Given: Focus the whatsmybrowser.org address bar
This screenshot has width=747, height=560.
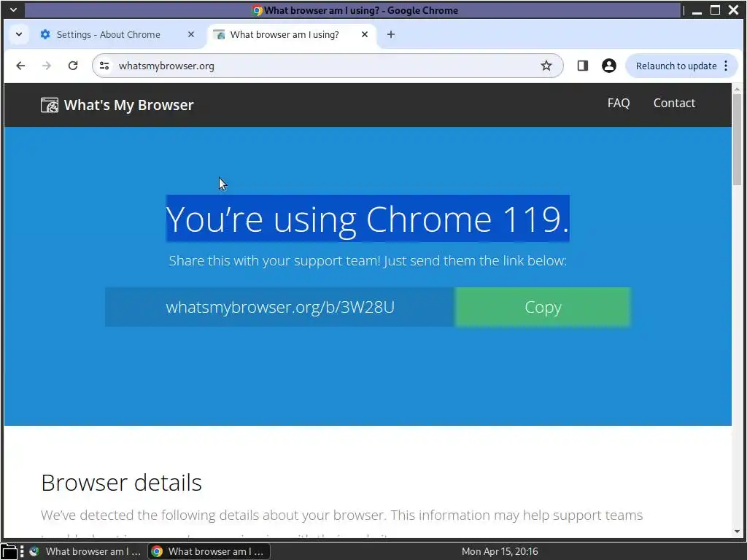Looking at the screenshot, I should click(x=326, y=66).
